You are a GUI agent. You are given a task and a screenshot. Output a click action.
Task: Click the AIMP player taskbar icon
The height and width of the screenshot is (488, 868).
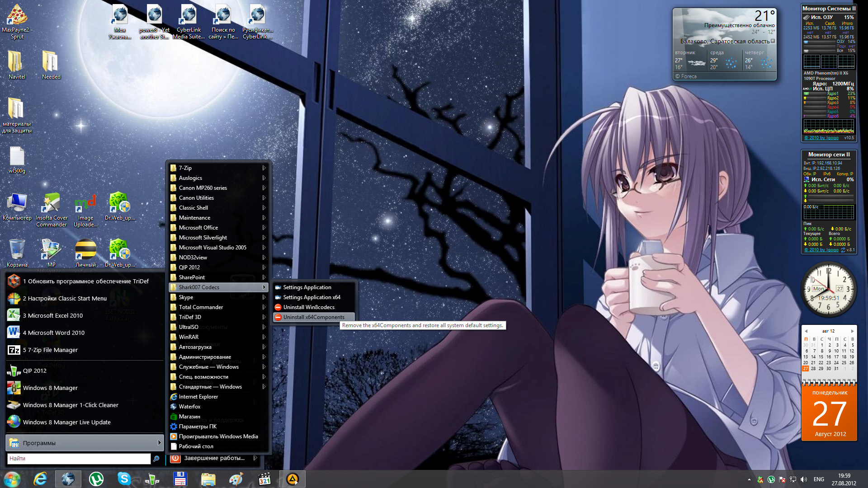click(292, 479)
